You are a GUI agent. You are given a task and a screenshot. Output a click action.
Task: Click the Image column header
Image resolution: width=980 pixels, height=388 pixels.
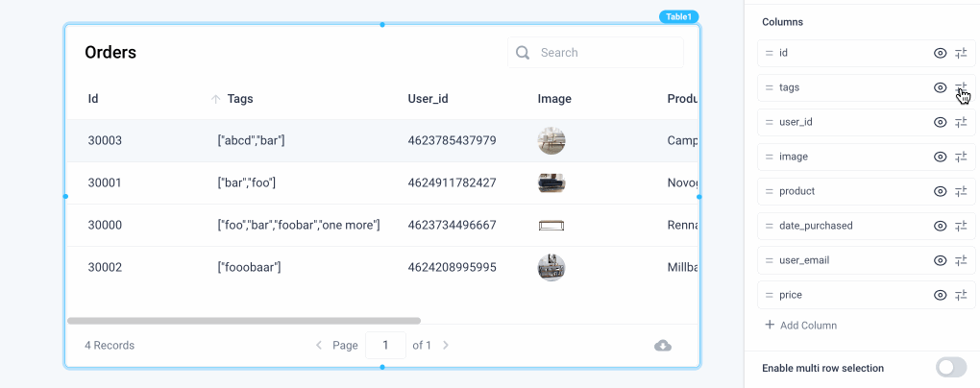[554, 99]
